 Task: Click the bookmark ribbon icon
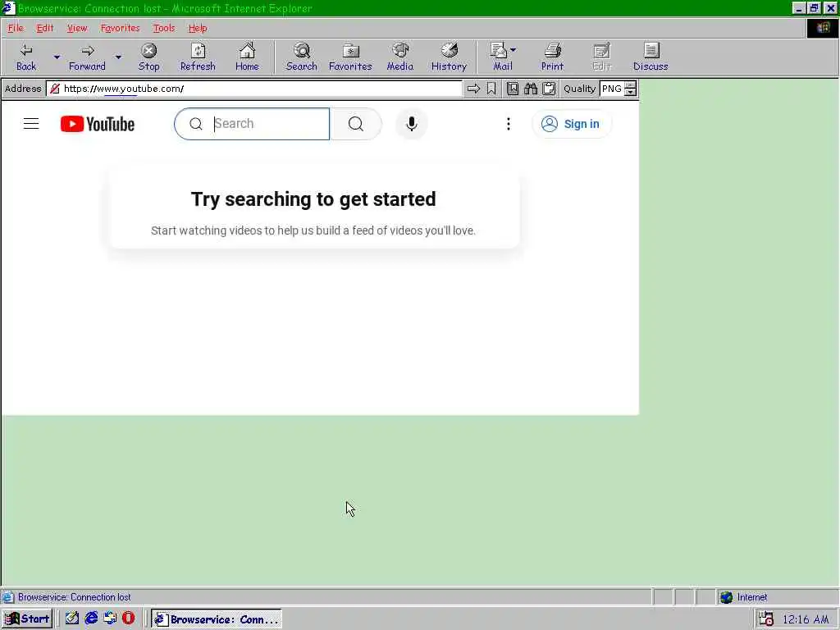coord(491,89)
